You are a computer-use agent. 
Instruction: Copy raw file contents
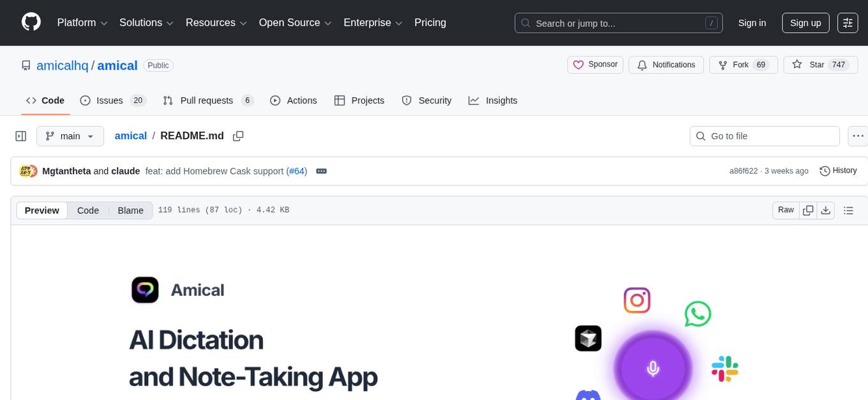(808, 210)
